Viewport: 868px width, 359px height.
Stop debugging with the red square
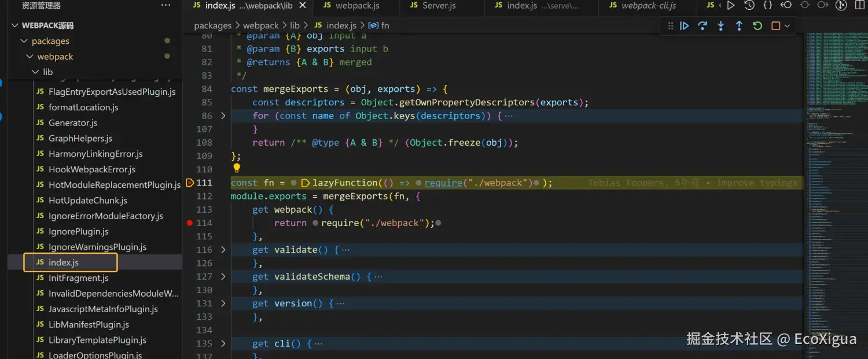tap(776, 26)
